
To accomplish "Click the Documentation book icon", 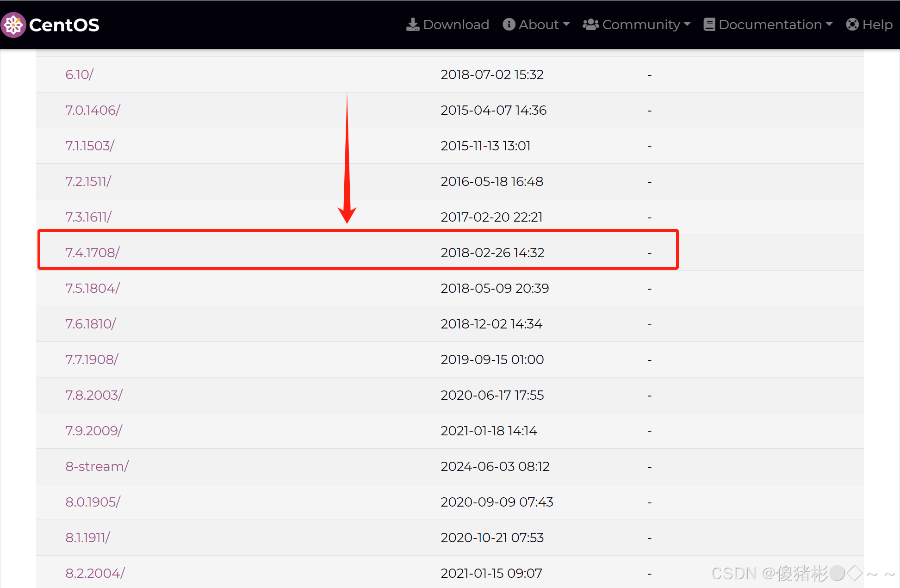I will tap(709, 25).
